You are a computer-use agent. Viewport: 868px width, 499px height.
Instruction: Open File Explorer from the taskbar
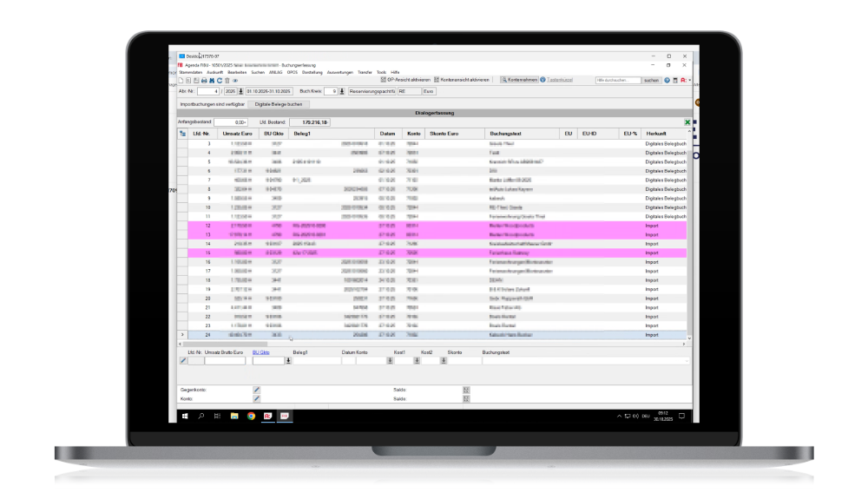[x=234, y=416]
